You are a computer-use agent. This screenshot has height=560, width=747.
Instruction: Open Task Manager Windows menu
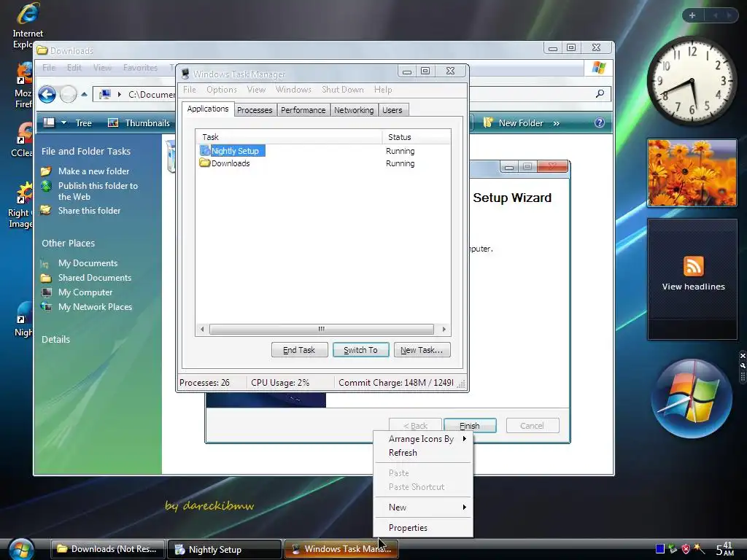(293, 90)
